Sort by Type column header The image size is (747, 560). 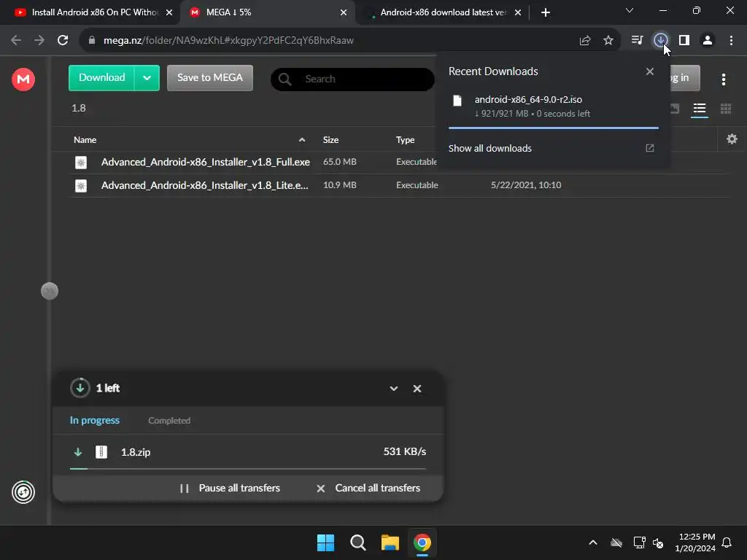pyautogui.click(x=405, y=140)
